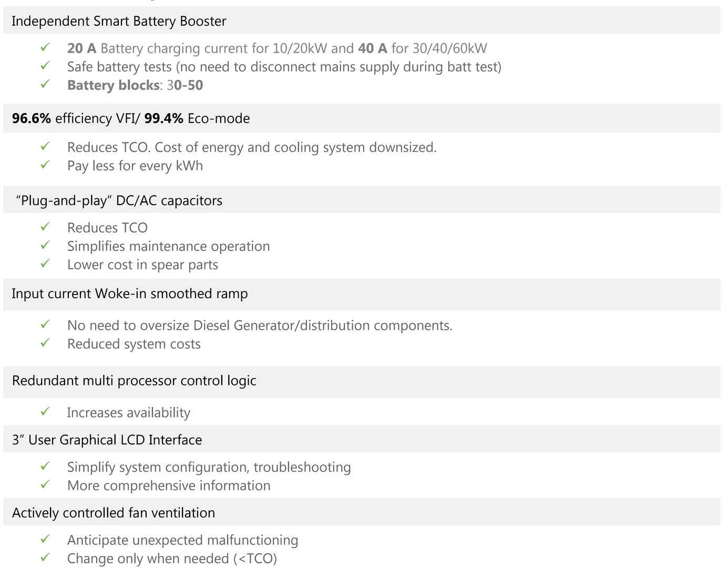Select the "Redundant multi processor control logic" heading

coord(134,381)
